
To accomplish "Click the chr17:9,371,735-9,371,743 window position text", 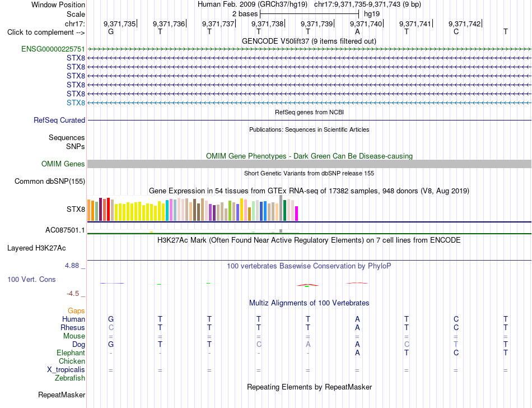I will coord(367,4).
